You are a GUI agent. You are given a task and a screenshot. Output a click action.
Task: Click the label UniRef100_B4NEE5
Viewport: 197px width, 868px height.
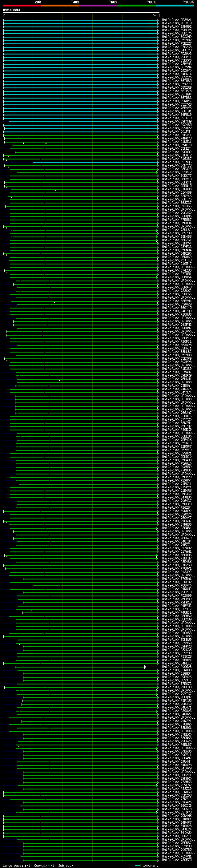click(x=177, y=663)
